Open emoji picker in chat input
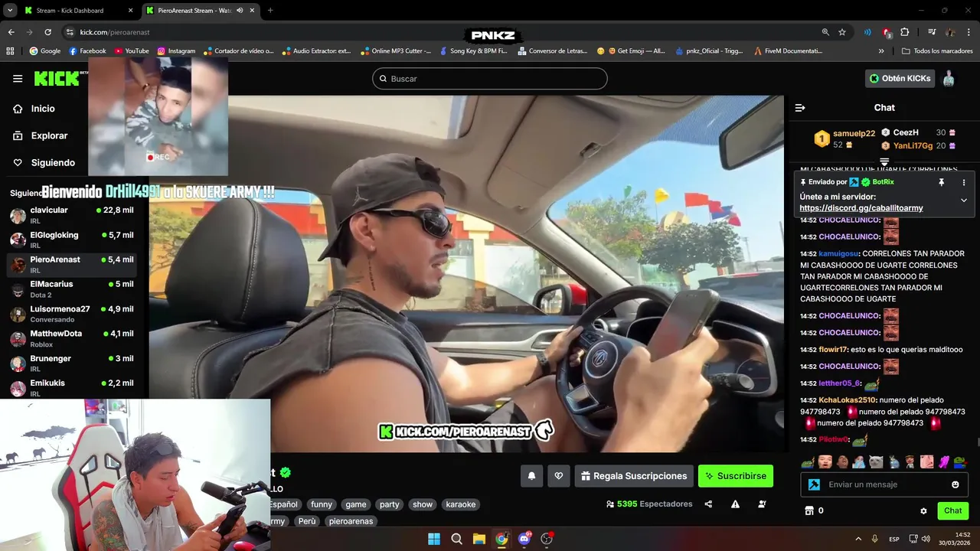 pos(955,484)
